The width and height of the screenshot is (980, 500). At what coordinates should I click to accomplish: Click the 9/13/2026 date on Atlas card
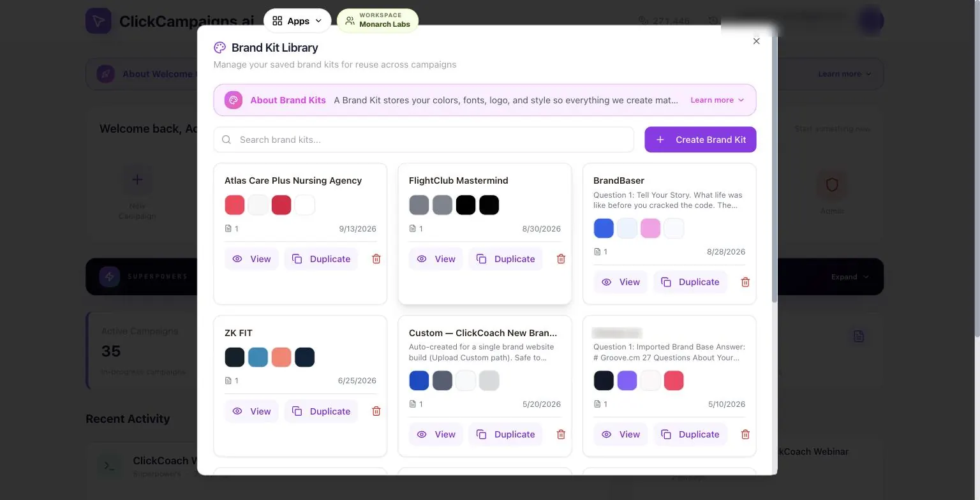(x=358, y=228)
